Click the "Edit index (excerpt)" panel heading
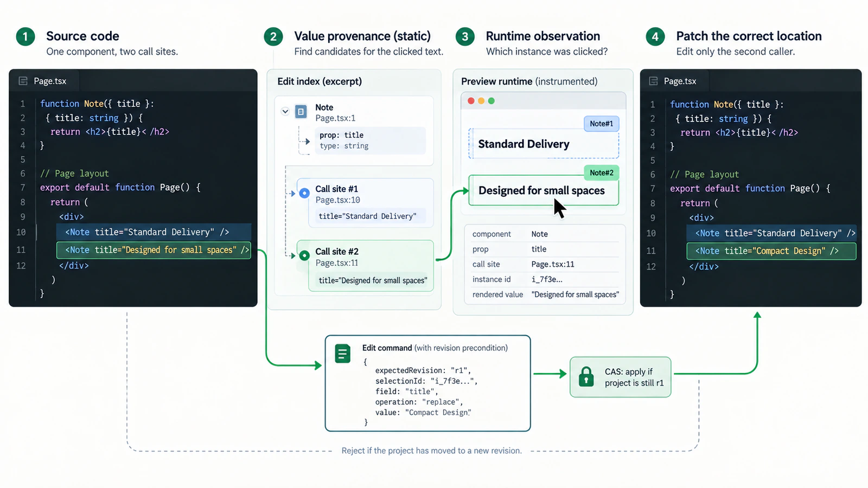The height and width of the screenshot is (488, 868). [x=320, y=81]
